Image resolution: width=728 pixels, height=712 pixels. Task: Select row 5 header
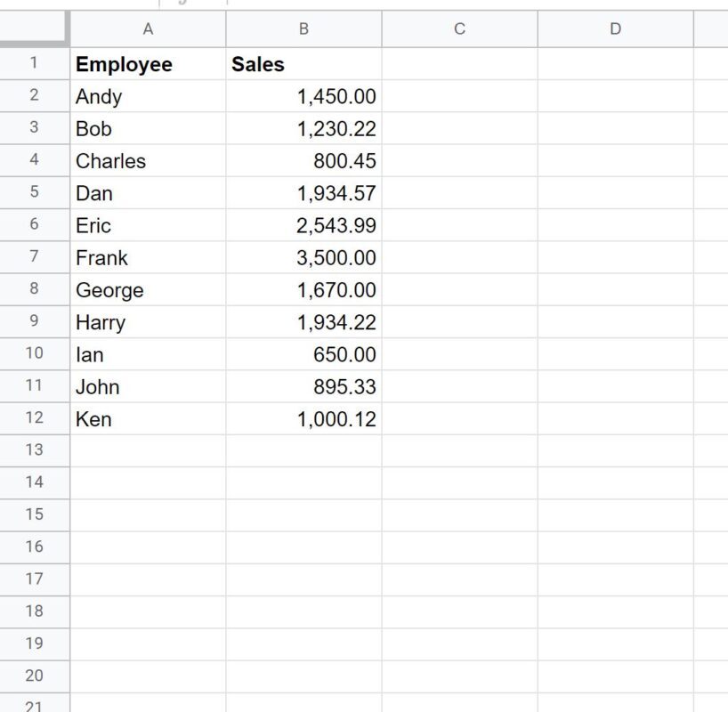[x=35, y=193]
